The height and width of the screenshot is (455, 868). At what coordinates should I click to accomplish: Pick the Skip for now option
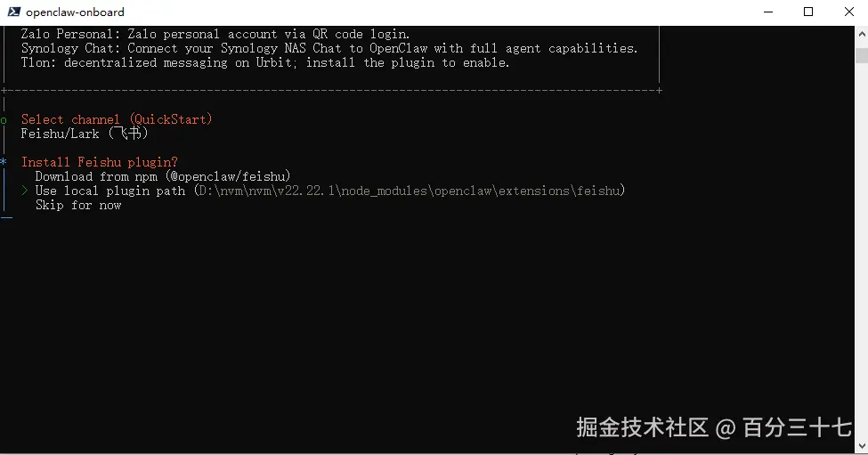tap(78, 205)
